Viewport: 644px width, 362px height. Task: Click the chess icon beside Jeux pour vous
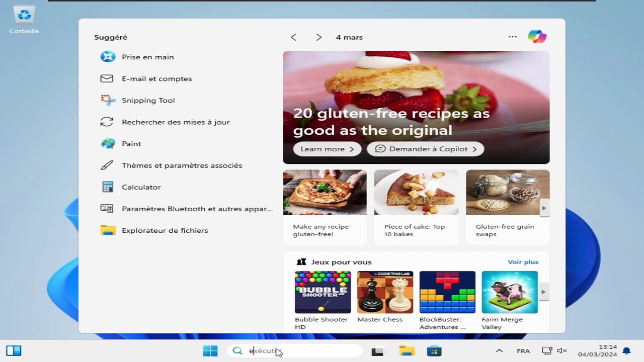(x=301, y=262)
